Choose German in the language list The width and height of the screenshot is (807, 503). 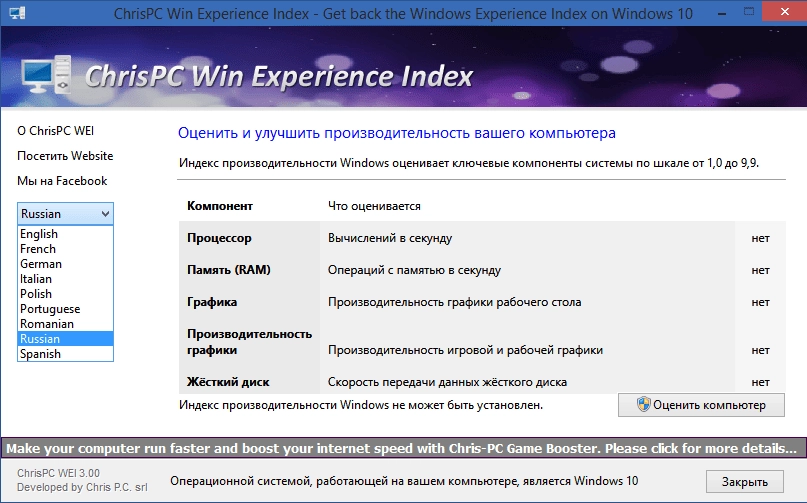pyautogui.click(x=65, y=264)
